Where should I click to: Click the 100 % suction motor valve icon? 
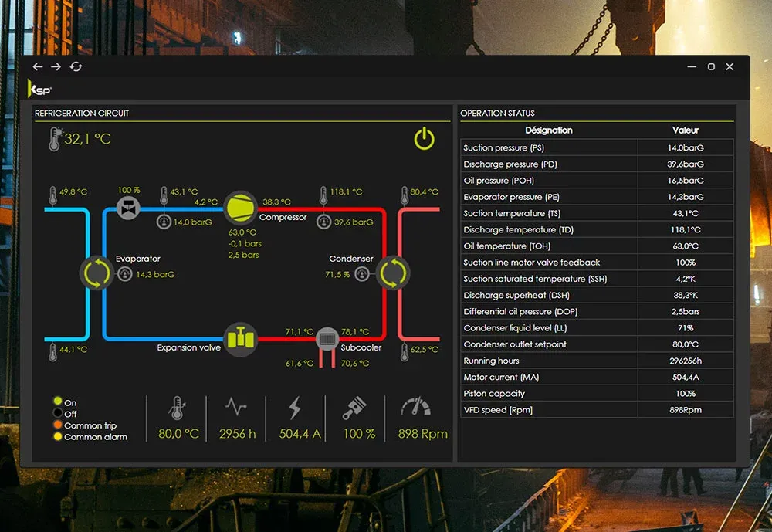click(127, 207)
